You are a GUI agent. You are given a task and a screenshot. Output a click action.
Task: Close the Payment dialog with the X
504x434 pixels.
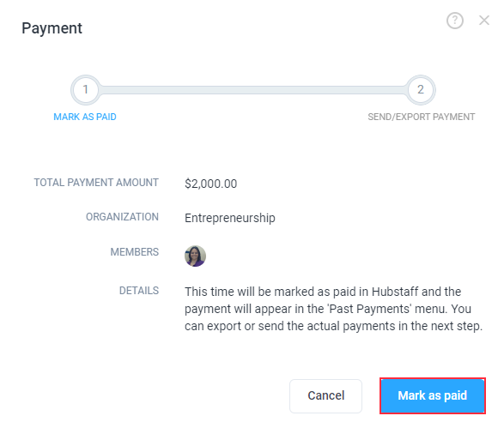pos(484,21)
